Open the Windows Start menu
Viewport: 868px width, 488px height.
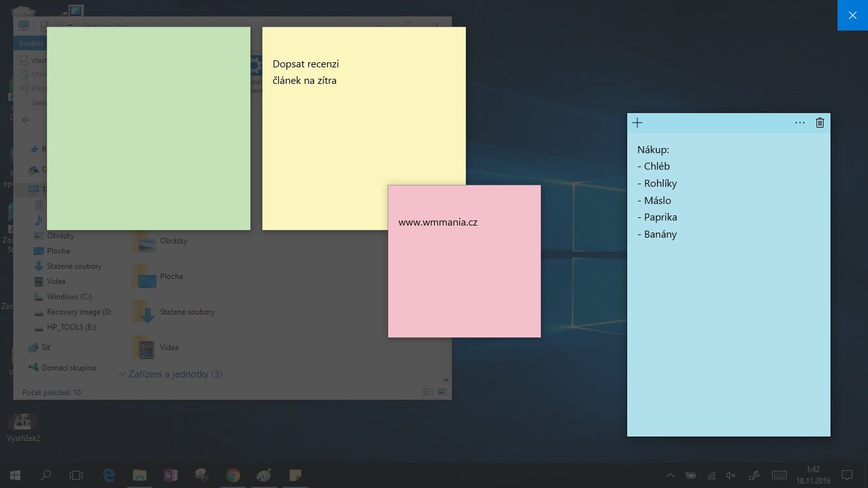pos(15,475)
